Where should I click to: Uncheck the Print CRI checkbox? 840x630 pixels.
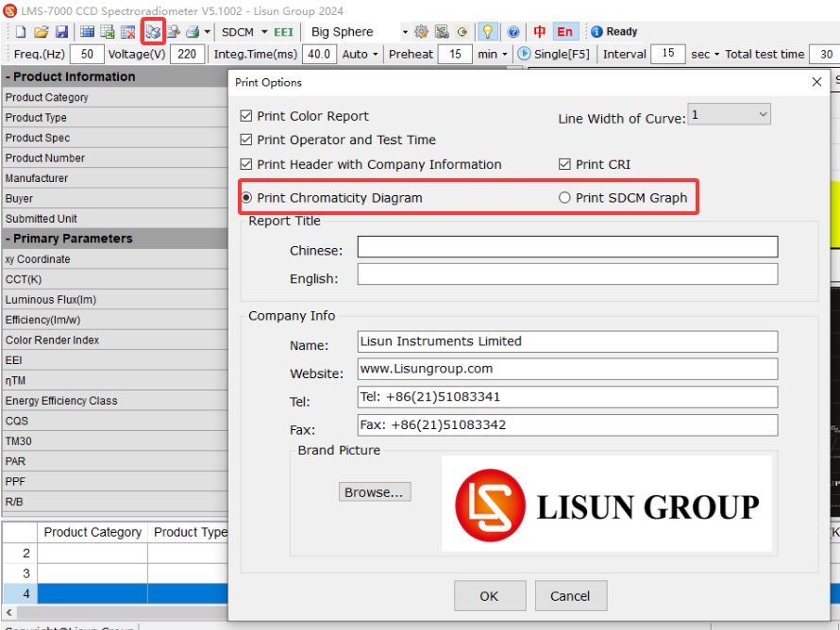coord(564,164)
